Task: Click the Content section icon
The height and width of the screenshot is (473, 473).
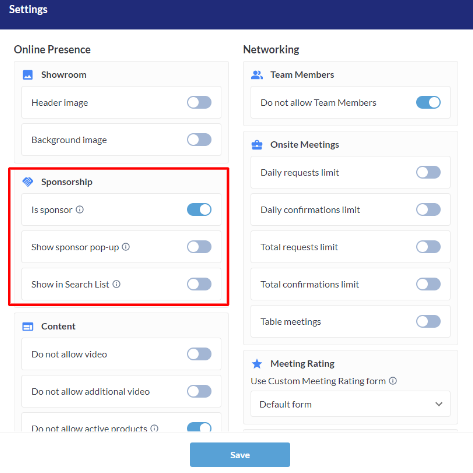Action: tap(28, 327)
